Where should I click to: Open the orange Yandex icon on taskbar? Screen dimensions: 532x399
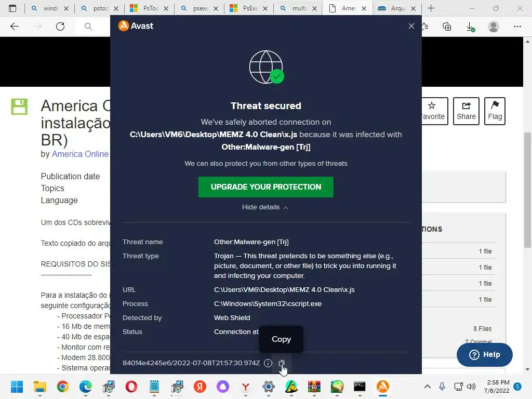tap(200, 387)
